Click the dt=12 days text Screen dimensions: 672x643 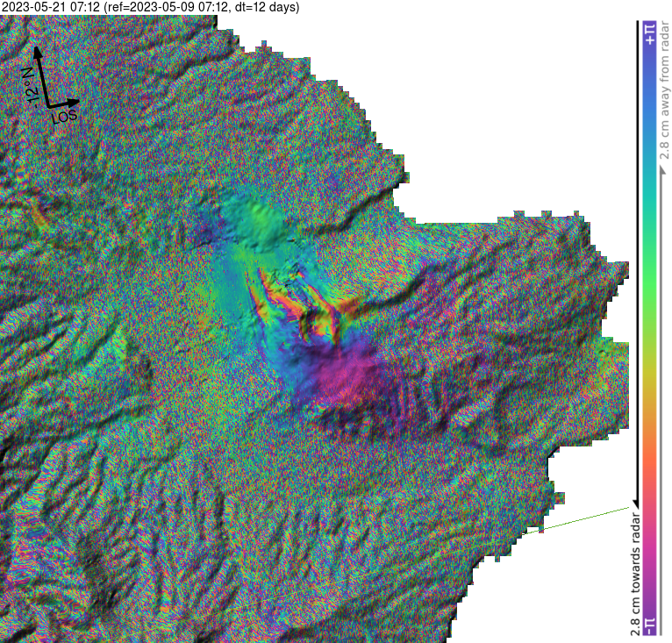[264, 7]
